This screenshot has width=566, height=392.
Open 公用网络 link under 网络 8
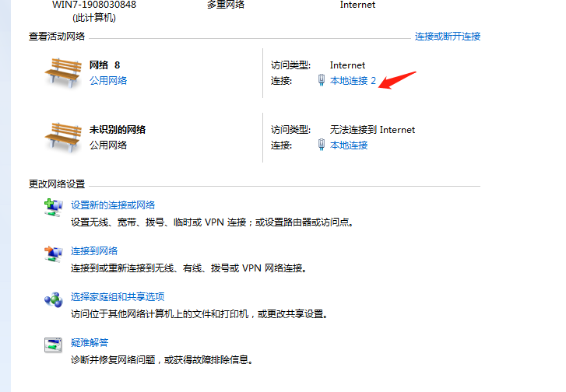(108, 81)
